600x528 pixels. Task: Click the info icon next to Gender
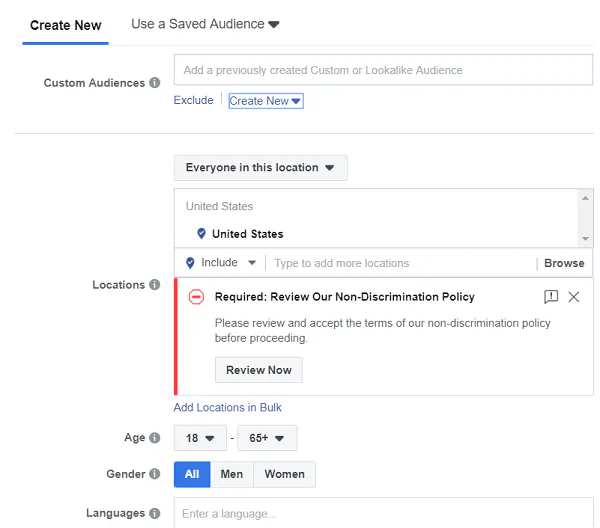[155, 474]
